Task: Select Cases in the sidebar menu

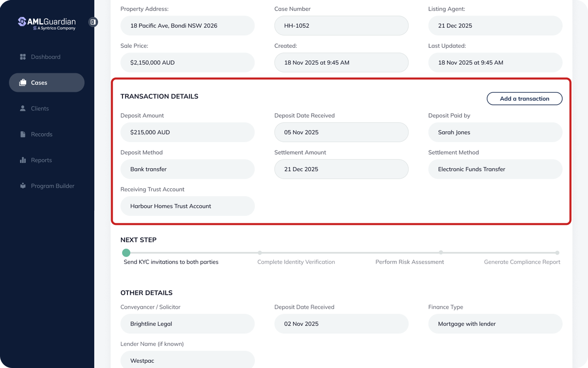Action: point(39,83)
